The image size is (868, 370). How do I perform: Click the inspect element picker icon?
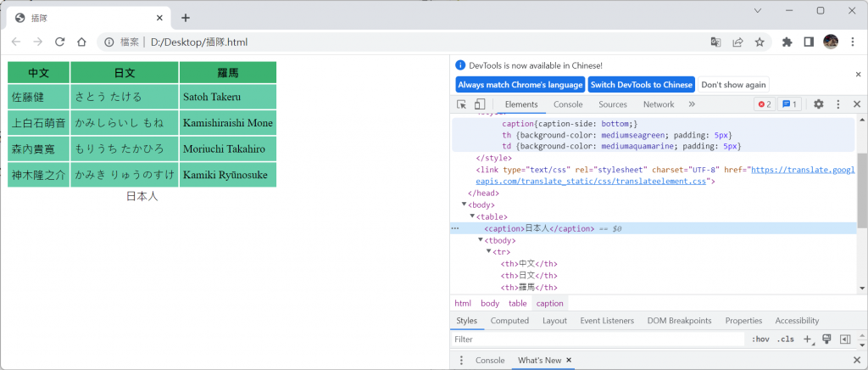coord(462,104)
